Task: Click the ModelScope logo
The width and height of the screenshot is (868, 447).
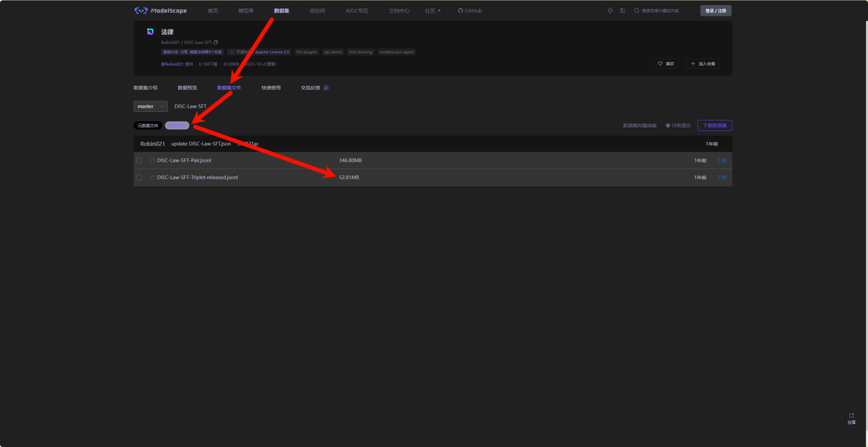Action: pyautogui.click(x=161, y=11)
